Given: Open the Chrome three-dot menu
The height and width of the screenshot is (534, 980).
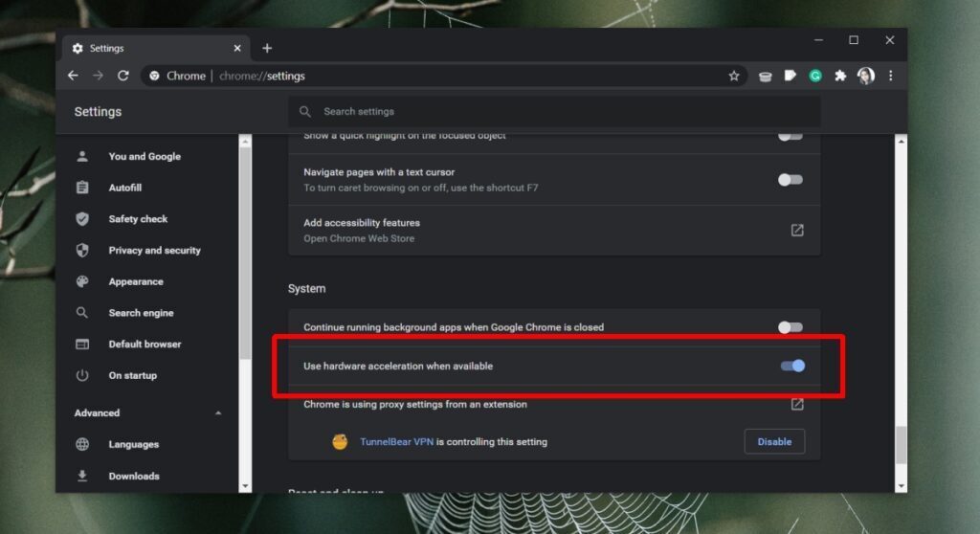Looking at the screenshot, I should pyautogui.click(x=891, y=76).
